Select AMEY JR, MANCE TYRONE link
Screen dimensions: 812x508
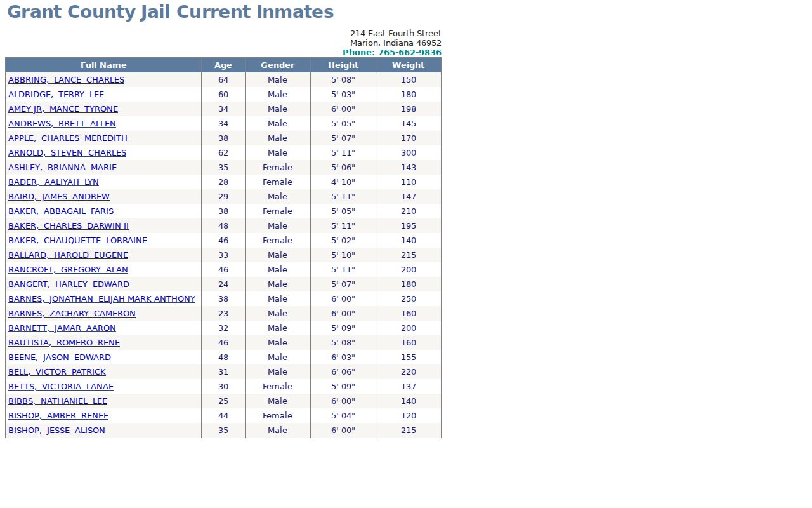pos(63,109)
